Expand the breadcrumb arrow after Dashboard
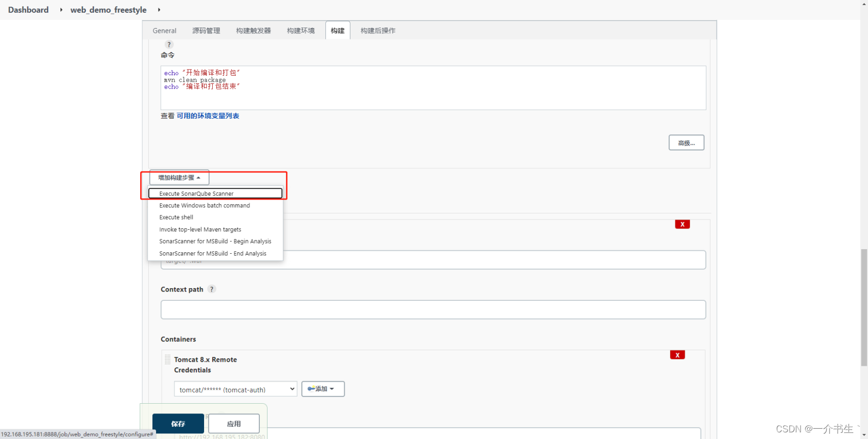868x439 pixels. pyautogui.click(x=61, y=10)
